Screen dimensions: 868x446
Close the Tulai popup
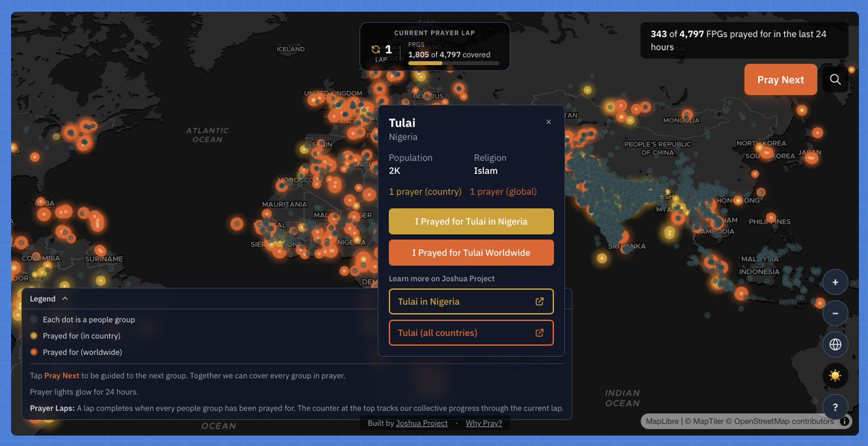548,122
